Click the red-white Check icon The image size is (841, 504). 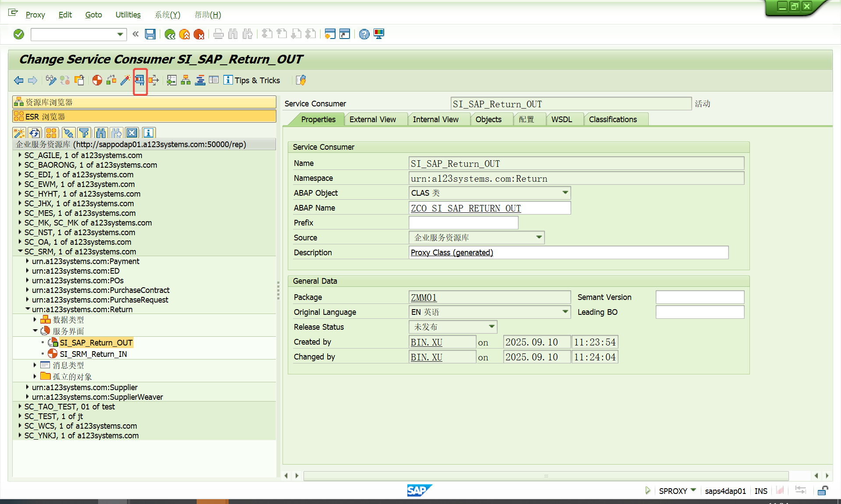(97, 80)
